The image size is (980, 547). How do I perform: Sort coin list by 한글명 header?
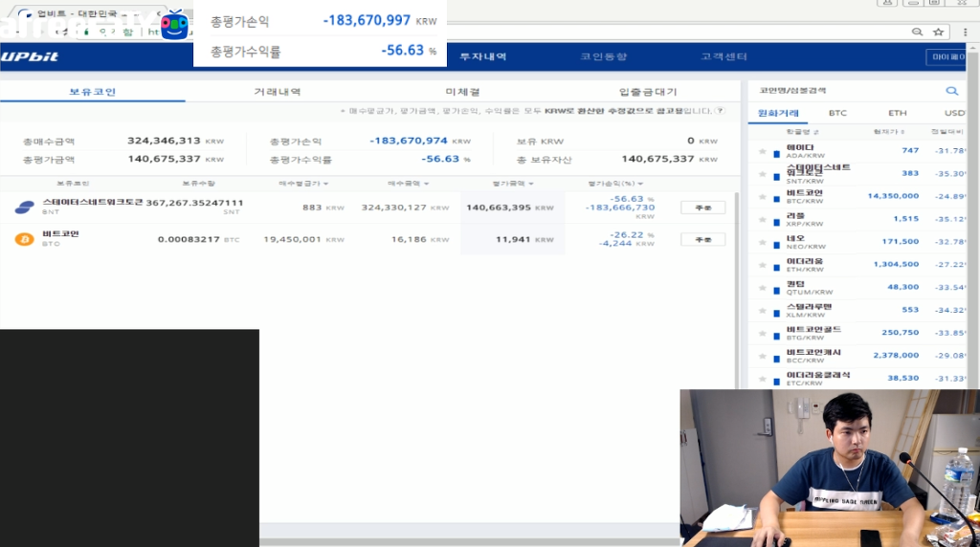[803, 132]
